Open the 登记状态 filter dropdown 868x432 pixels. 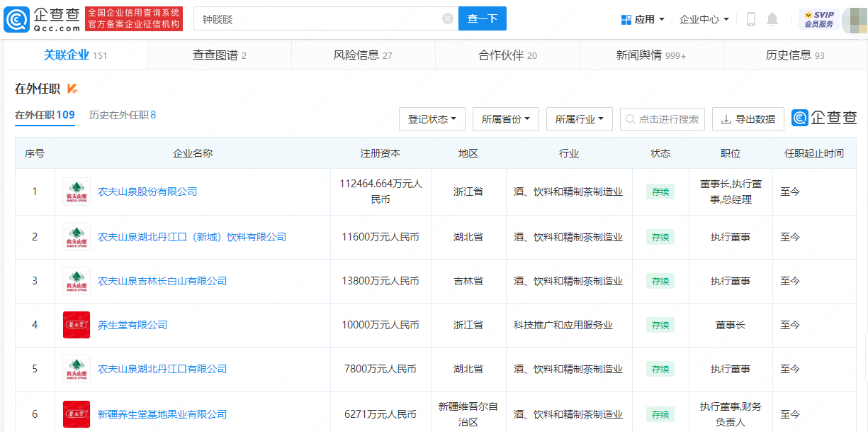tap(432, 119)
